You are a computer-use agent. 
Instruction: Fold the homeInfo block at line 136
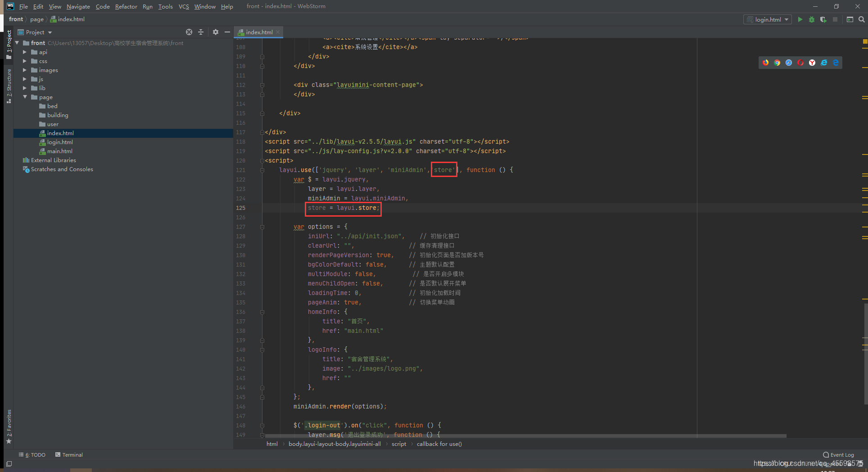262,312
